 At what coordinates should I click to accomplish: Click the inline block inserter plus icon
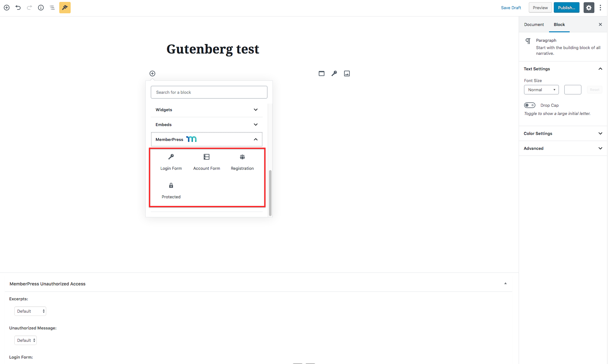(x=152, y=73)
